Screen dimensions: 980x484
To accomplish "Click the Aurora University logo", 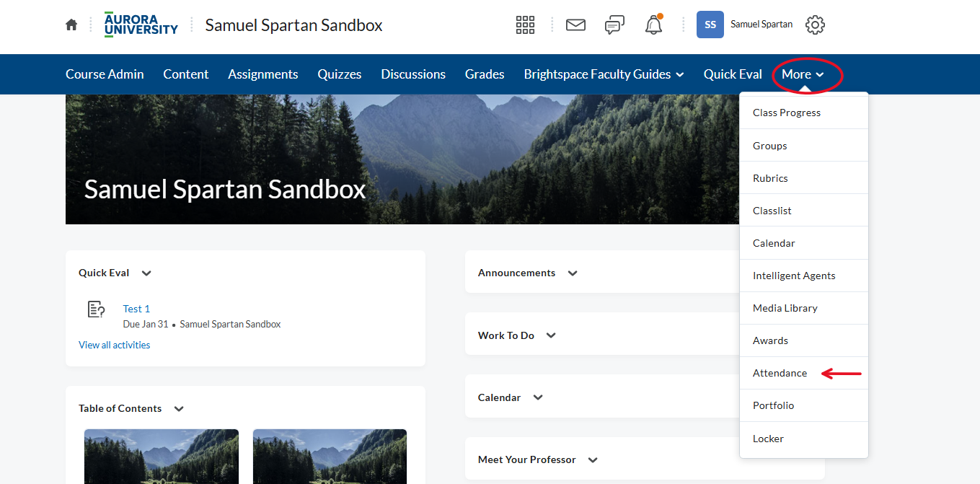I will coord(141,25).
